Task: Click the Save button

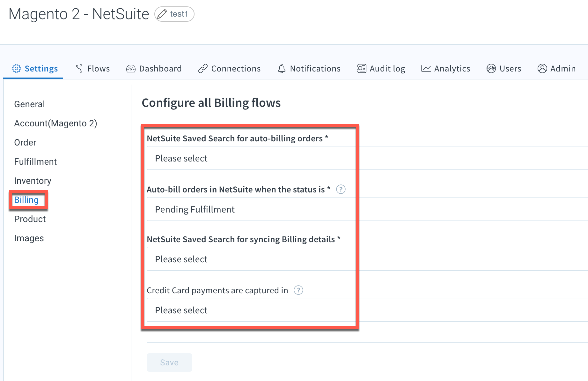Action: 169,362
